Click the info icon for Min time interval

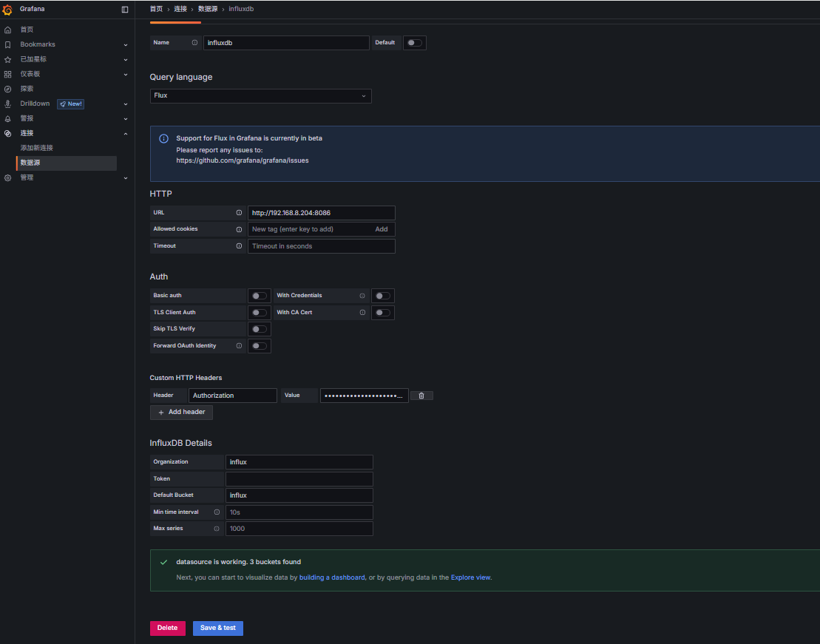tap(217, 512)
